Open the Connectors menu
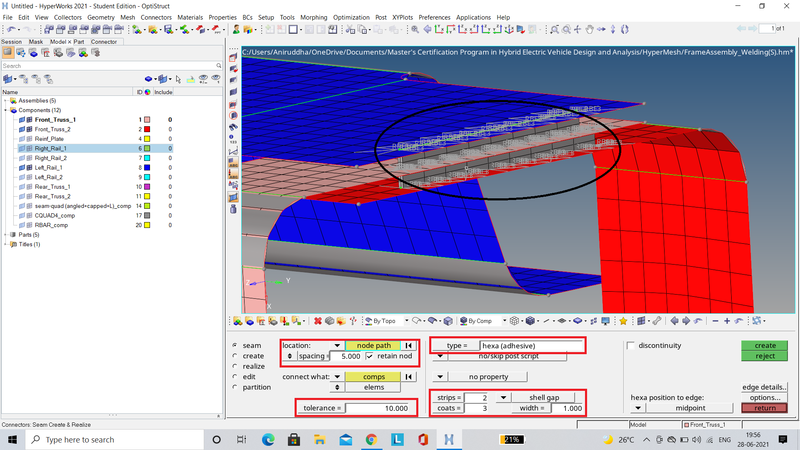This screenshot has height=450, width=800. point(158,17)
